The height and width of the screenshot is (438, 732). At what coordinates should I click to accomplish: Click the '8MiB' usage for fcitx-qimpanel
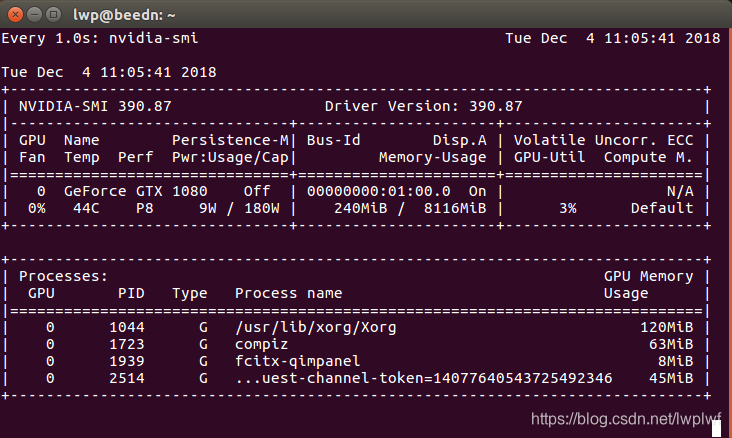click(x=676, y=361)
